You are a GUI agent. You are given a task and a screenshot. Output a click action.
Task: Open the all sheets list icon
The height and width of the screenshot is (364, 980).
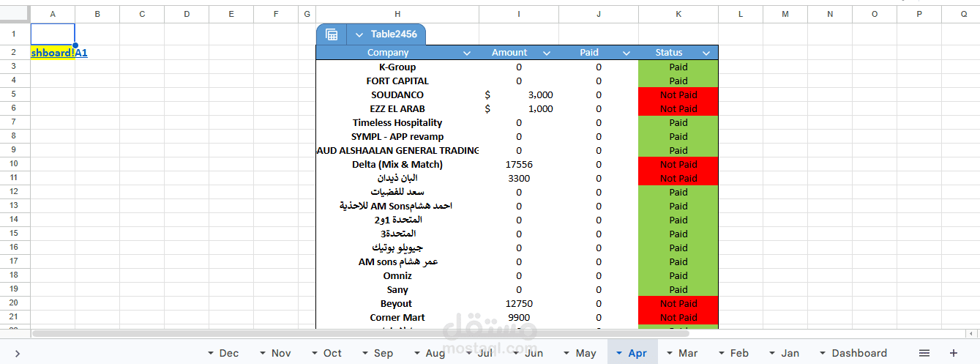924,353
